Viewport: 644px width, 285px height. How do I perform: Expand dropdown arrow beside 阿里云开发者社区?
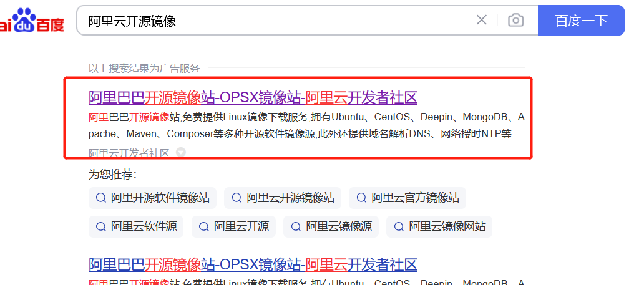tap(181, 153)
